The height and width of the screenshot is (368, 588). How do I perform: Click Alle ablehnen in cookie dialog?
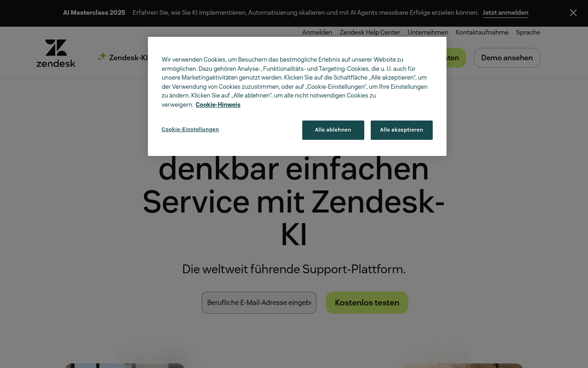pyautogui.click(x=333, y=130)
